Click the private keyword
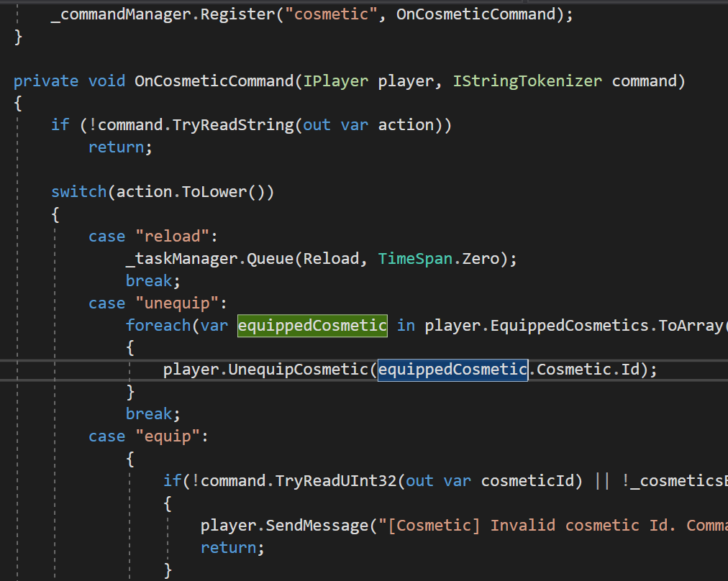This screenshot has width=728, height=581. (46, 81)
